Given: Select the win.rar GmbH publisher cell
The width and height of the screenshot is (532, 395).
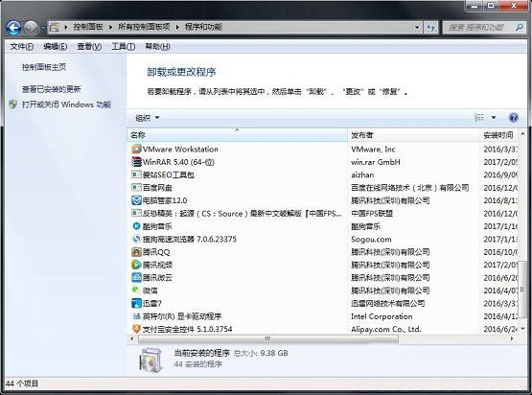Looking at the screenshot, I should pos(376,162).
